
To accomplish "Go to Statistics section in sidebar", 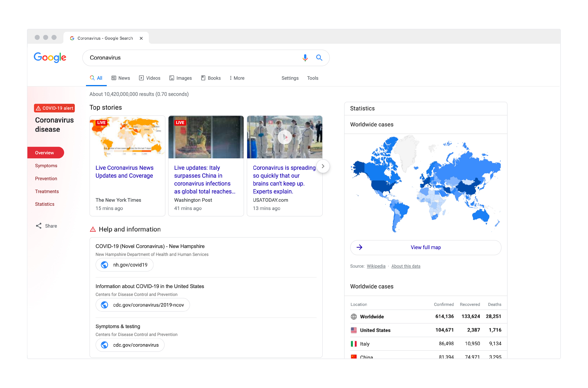I will 44,204.
